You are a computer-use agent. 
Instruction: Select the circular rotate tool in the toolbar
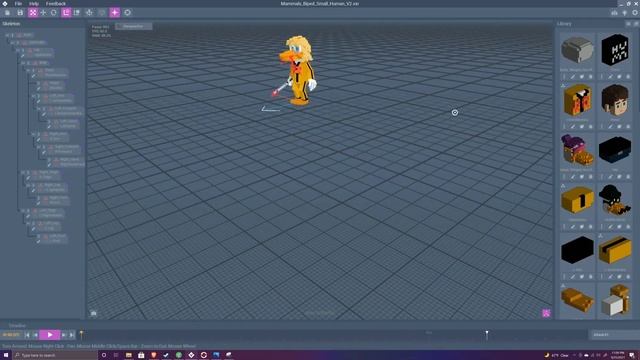[x=53, y=13]
